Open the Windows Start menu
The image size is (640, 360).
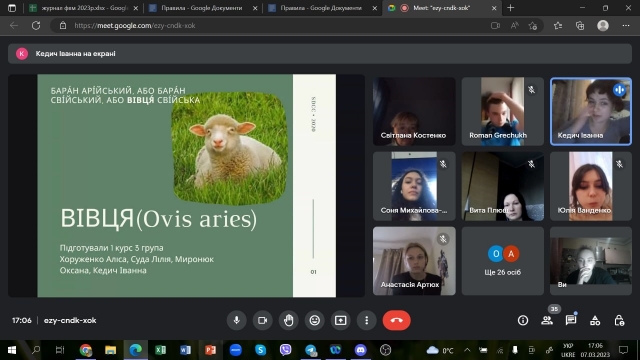tap(12, 350)
